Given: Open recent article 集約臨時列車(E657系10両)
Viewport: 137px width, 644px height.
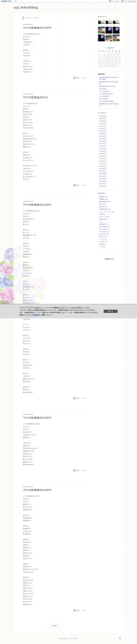Looking at the screenshot, I should click(x=107, y=86).
